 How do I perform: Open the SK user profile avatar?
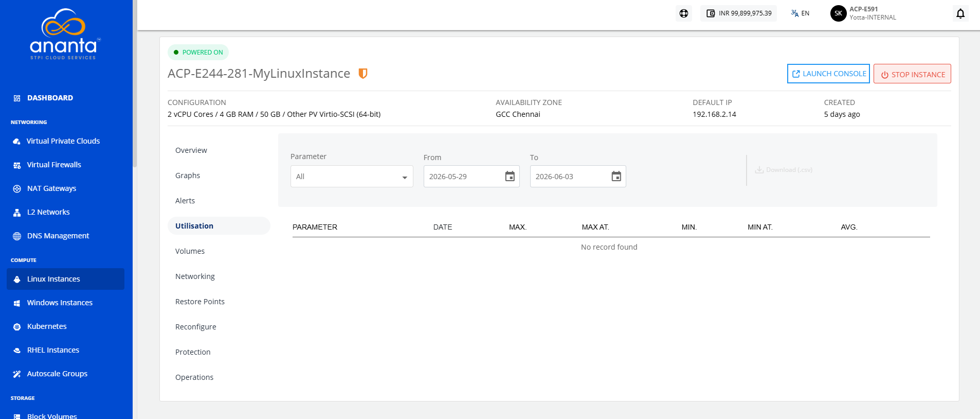click(838, 13)
